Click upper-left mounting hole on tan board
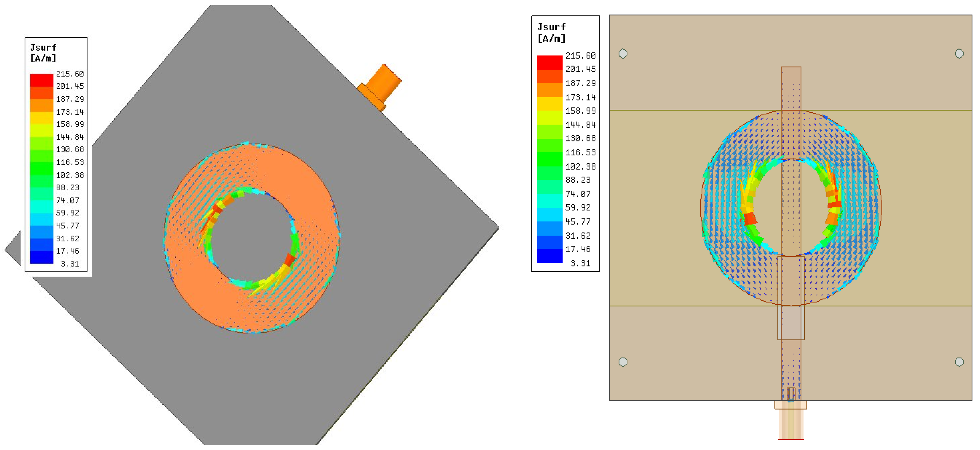 point(623,54)
